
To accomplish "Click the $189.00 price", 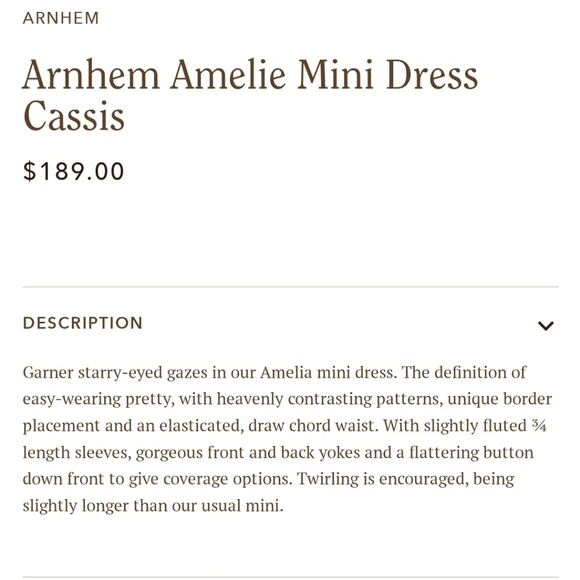I will (73, 171).
